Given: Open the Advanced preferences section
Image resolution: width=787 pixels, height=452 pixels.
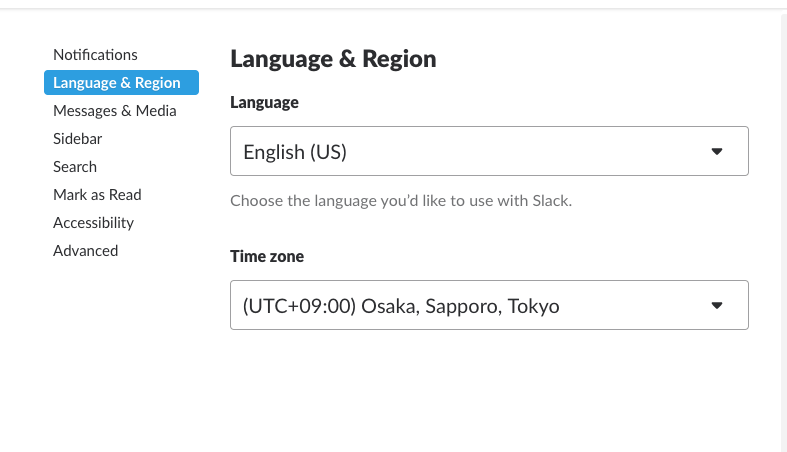Looking at the screenshot, I should pos(86,251).
